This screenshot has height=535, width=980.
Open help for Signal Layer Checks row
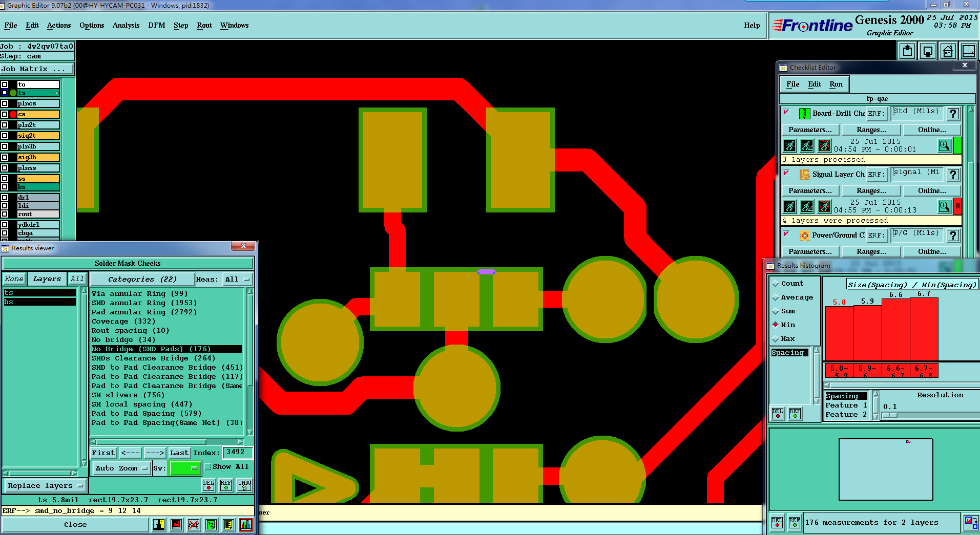click(953, 175)
